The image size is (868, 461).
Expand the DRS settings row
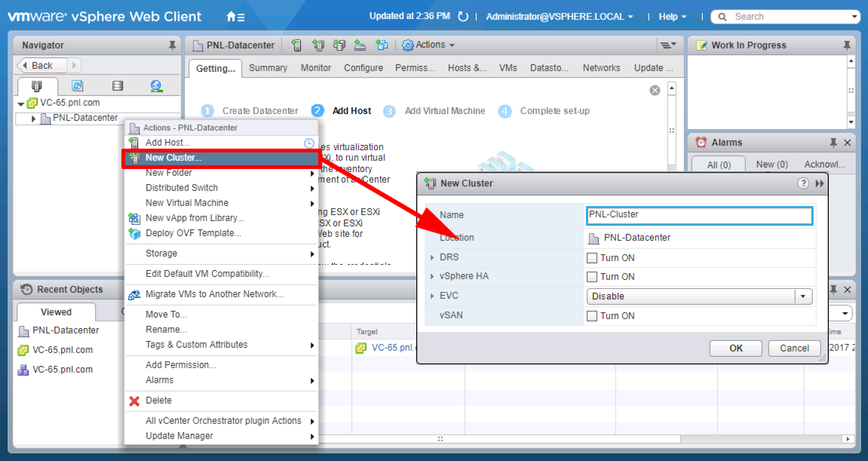point(432,257)
